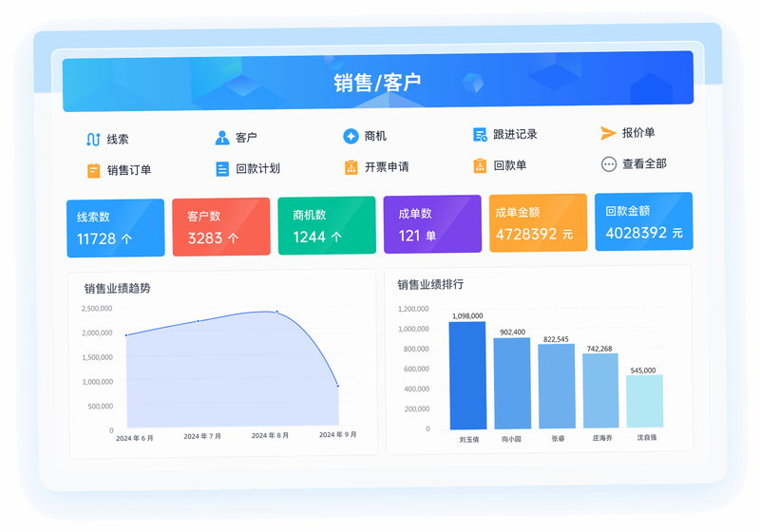Click the 2024 年 9 月 axis label

[338, 434]
